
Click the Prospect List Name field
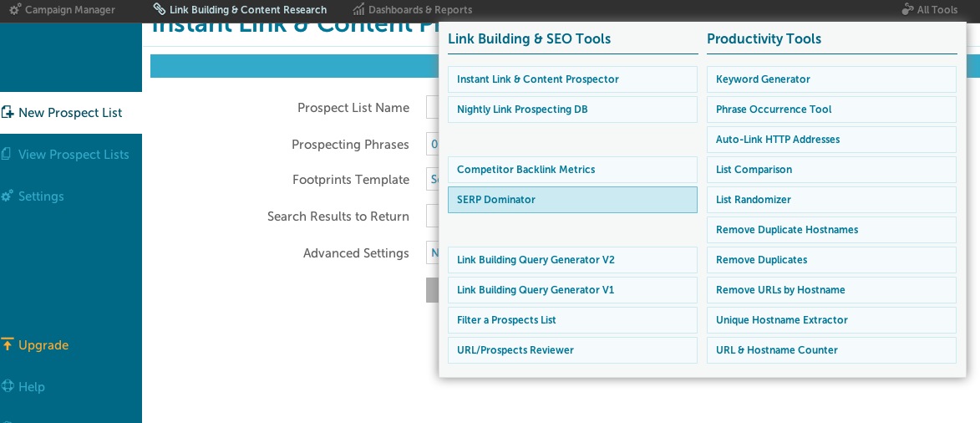pyautogui.click(x=432, y=108)
